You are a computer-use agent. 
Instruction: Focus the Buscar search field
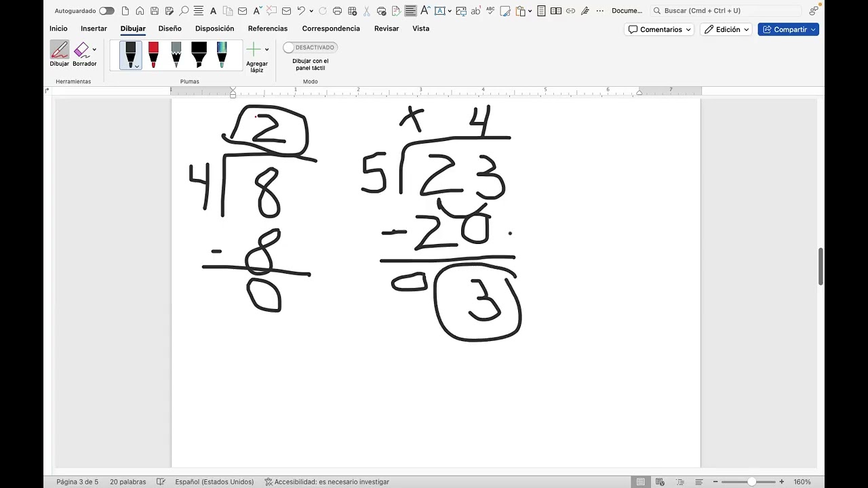(x=726, y=11)
